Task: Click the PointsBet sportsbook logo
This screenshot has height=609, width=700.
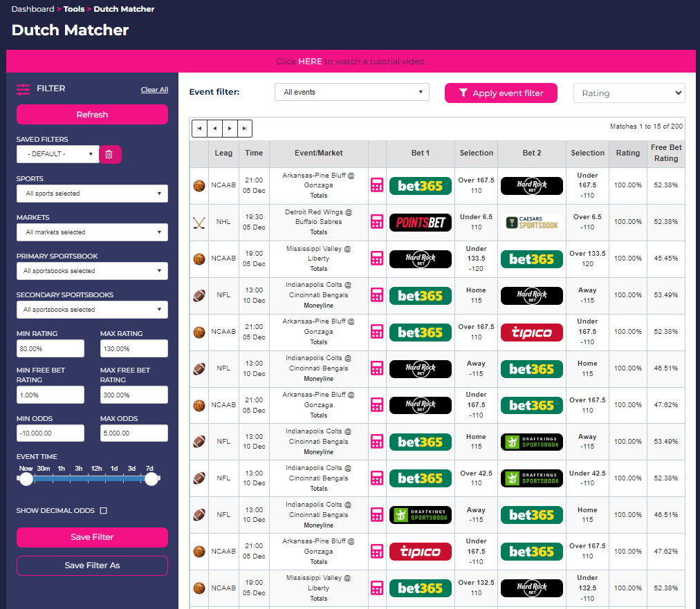Action: (421, 222)
